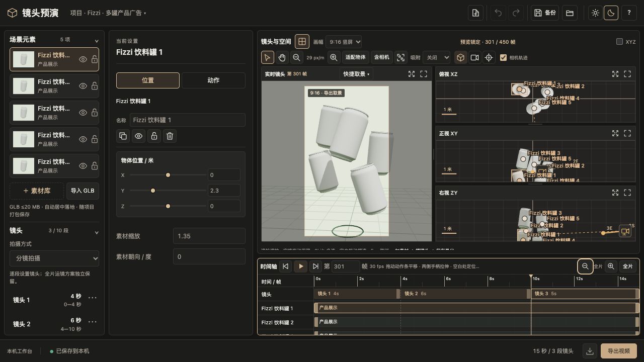Screen dimensions: 644x362
Task: Click the download icon beside 导出视频
Action: coord(590,351)
